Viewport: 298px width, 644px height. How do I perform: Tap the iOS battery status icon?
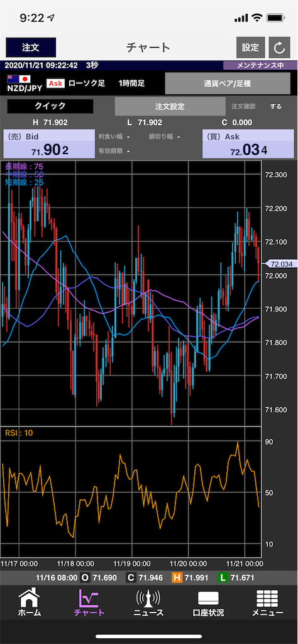coord(276,18)
